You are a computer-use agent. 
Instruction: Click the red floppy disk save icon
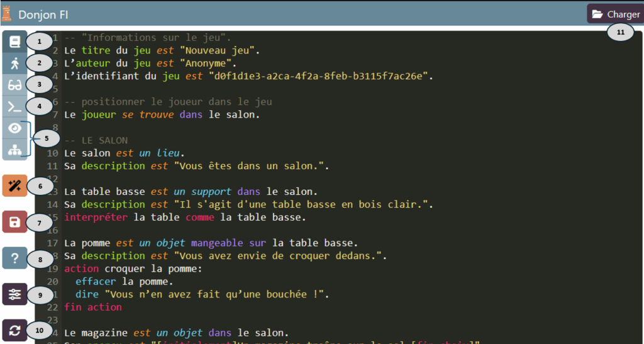tap(14, 222)
